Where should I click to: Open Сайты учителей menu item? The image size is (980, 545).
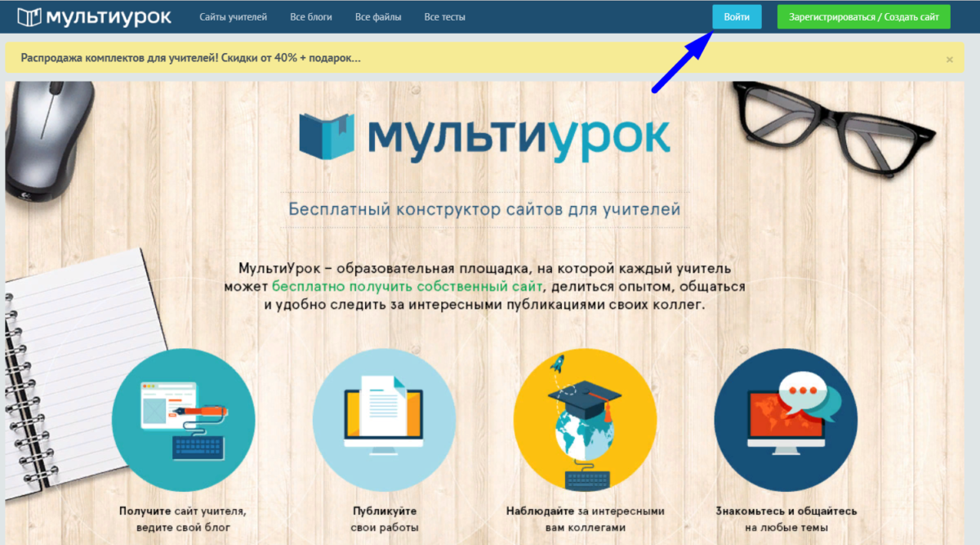pos(234,17)
